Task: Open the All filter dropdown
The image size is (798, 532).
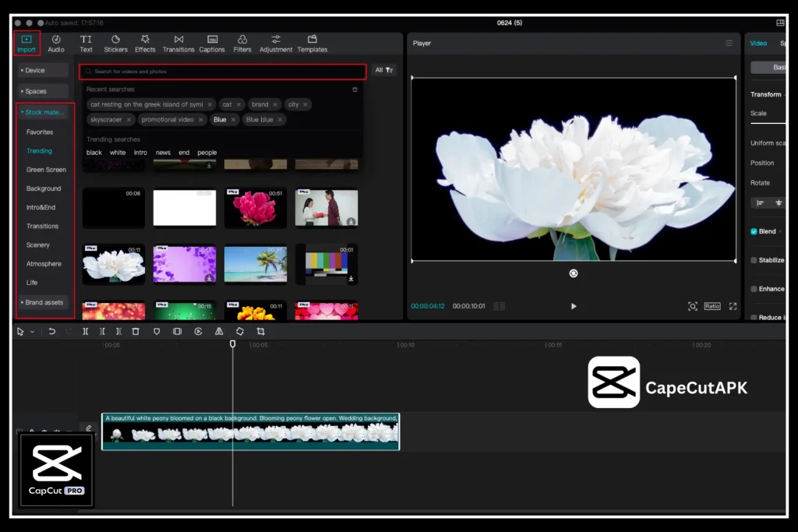Action: tap(384, 70)
